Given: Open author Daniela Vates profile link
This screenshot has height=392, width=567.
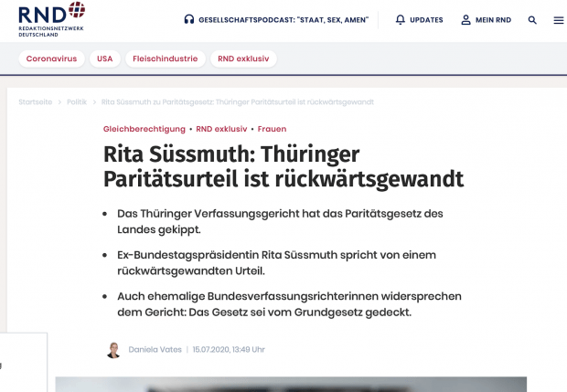Looking at the screenshot, I should tap(154, 349).
